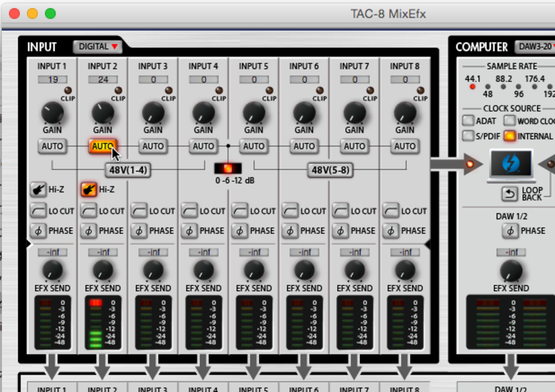
Task: Click the Input 7 EFX SEND knob
Action: point(355,270)
